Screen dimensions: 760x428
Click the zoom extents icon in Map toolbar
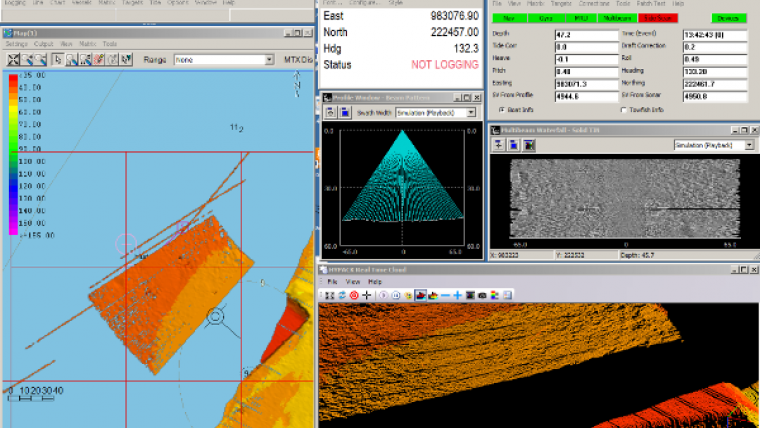14,60
